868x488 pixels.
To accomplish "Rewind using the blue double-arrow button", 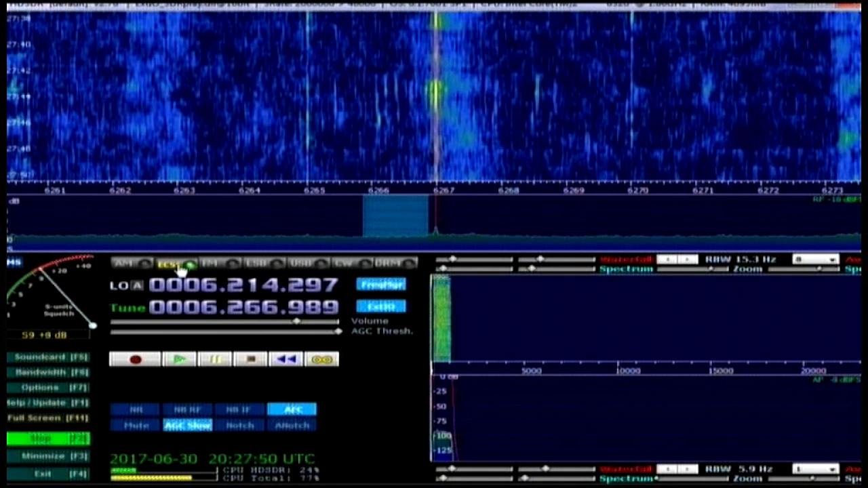I will point(286,359).
